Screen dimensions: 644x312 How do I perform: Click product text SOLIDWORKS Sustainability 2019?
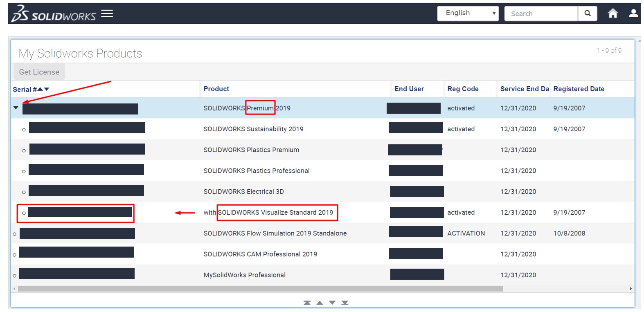pos(253,129)
